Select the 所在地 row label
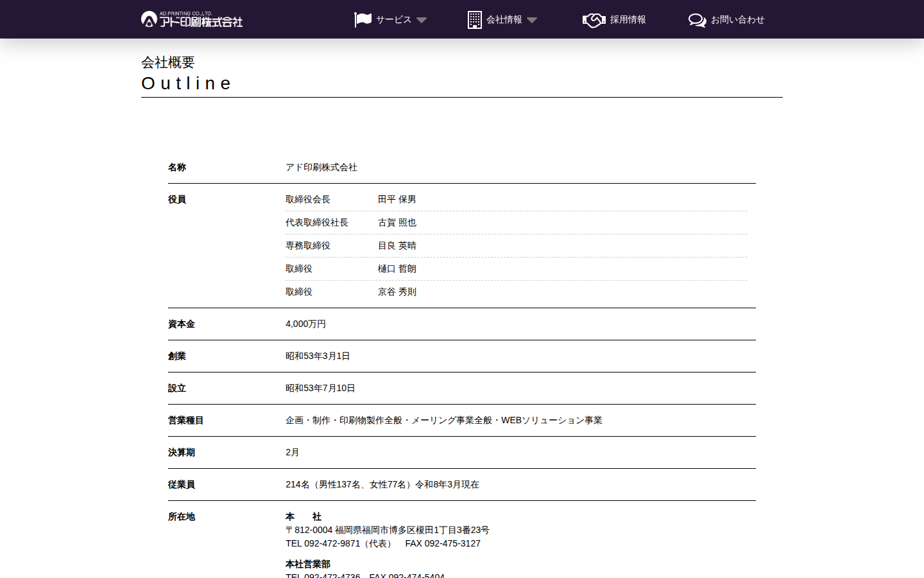Image resolution: width=924 pixels, height=578 pixels. 182,517
